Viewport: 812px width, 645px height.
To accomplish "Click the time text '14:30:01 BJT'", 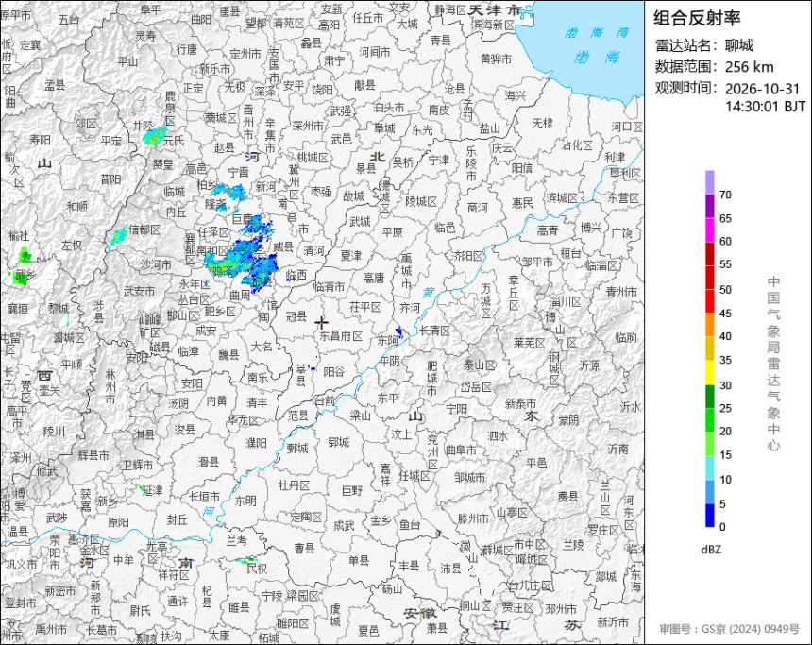I will 766,106.
